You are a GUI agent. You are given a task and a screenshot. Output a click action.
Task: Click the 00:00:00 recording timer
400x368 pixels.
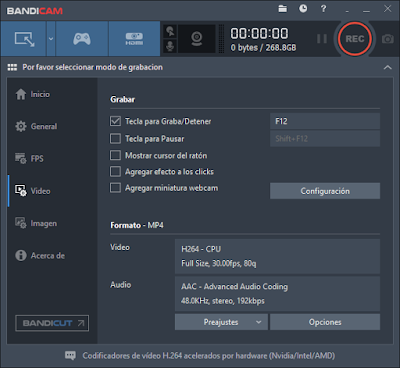259,33
